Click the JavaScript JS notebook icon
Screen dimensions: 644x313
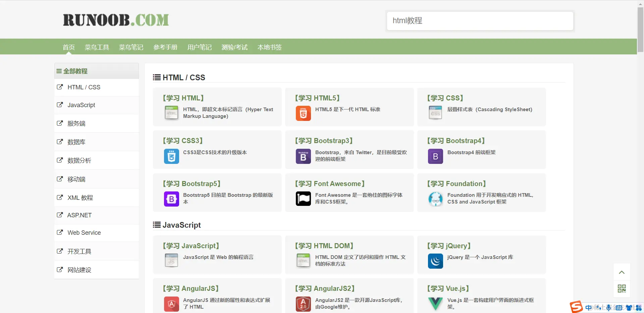[171, 261]
